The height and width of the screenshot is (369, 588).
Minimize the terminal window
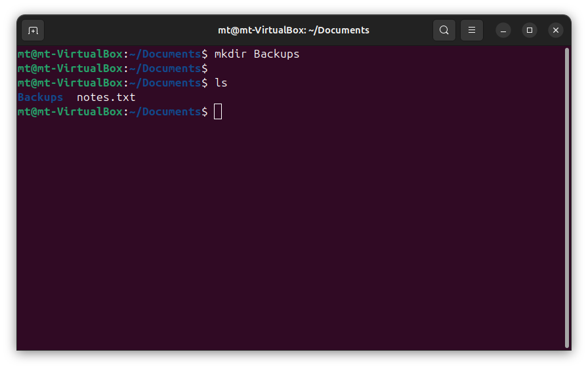[503, 30]
